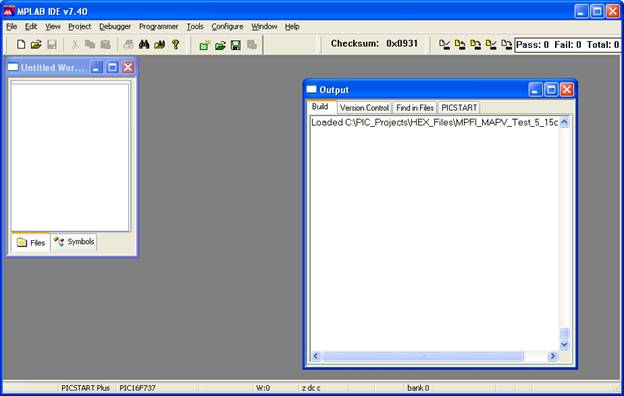This screenshot has height=396, width=624.
Task: Switch to the Version Control tab
Action: tap(364, 108)
